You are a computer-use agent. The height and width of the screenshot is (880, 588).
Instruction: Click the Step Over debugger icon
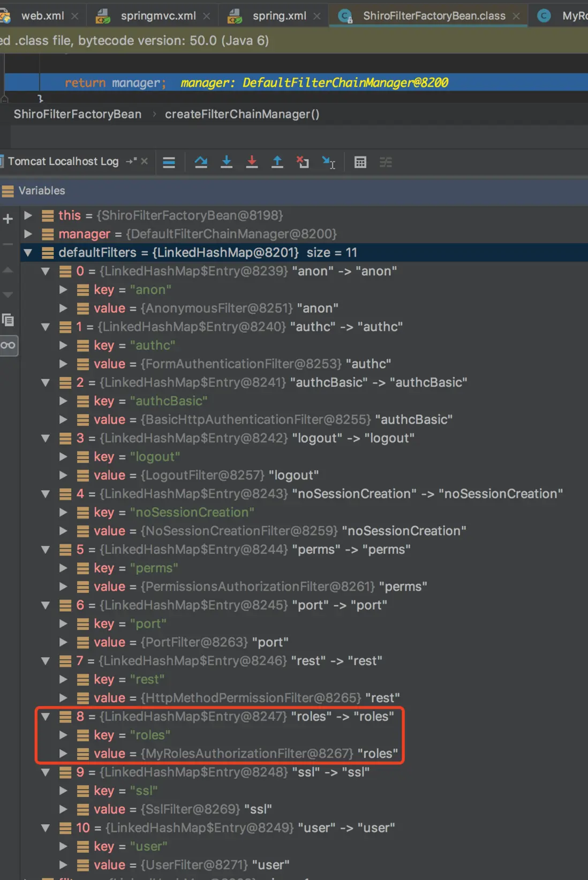point(201,162)
